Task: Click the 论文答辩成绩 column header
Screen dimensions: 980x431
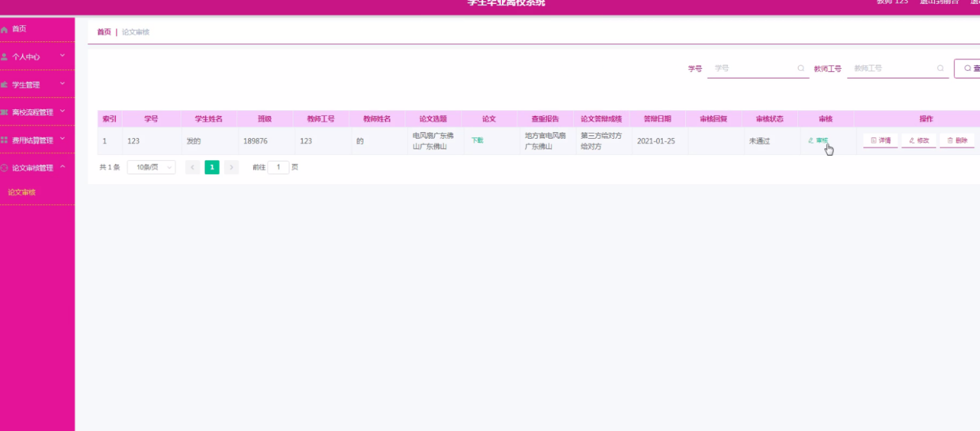Action: point(601,119)
